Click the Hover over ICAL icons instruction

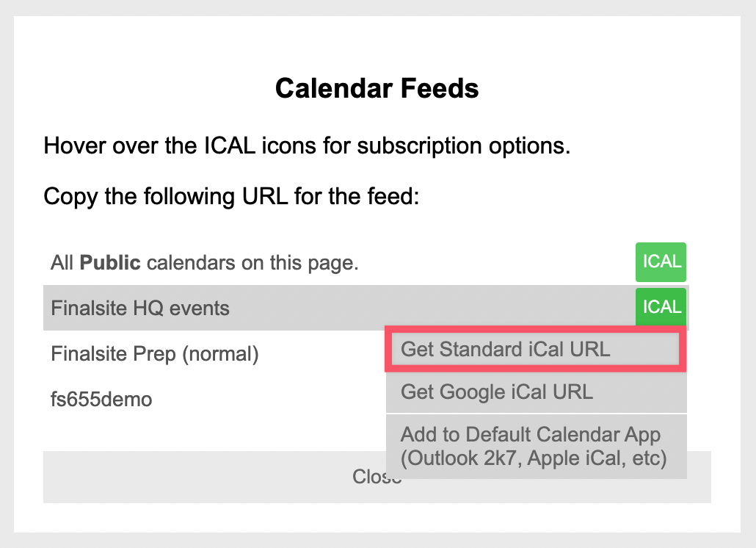point(307,145)
